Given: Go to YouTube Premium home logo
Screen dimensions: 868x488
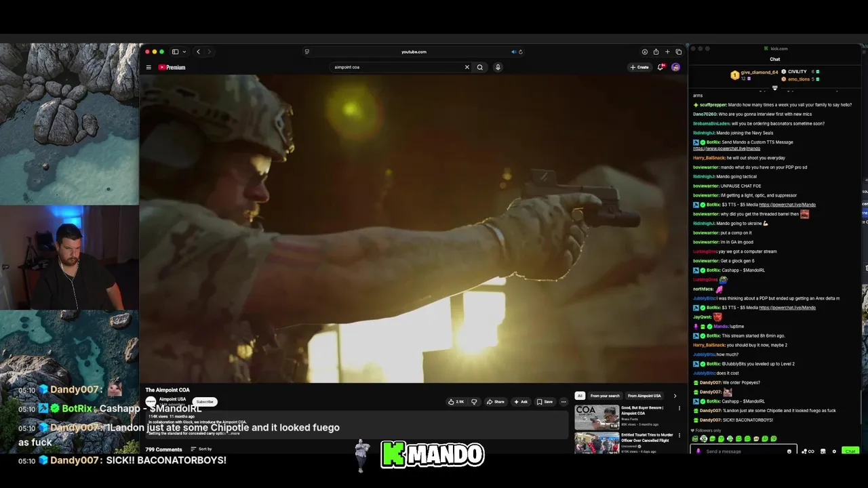Looking at the screenshot, I should click(172, 67).
